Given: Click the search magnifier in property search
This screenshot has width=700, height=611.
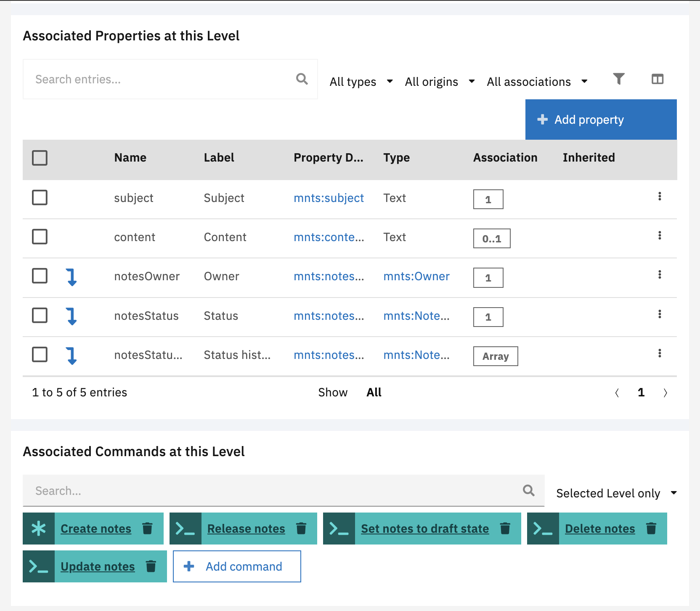Looking at the screenshot, I should coord(302,79).
